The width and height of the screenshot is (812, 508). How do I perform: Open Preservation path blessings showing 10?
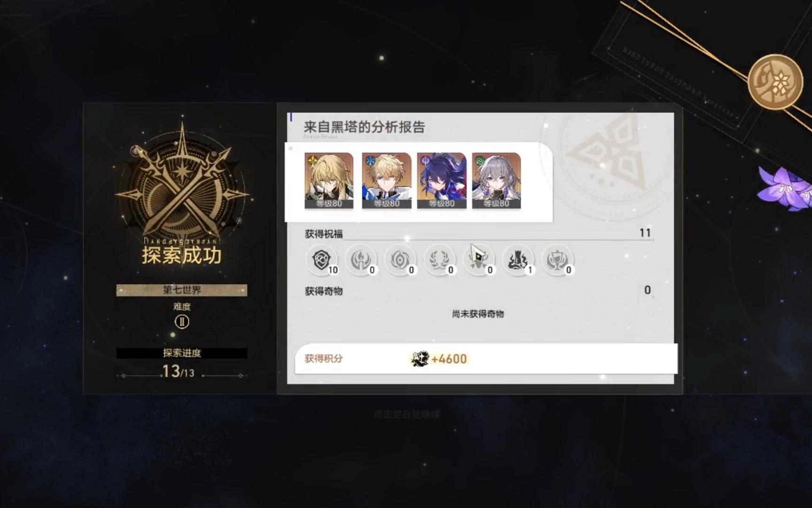[x=322, y=260]
